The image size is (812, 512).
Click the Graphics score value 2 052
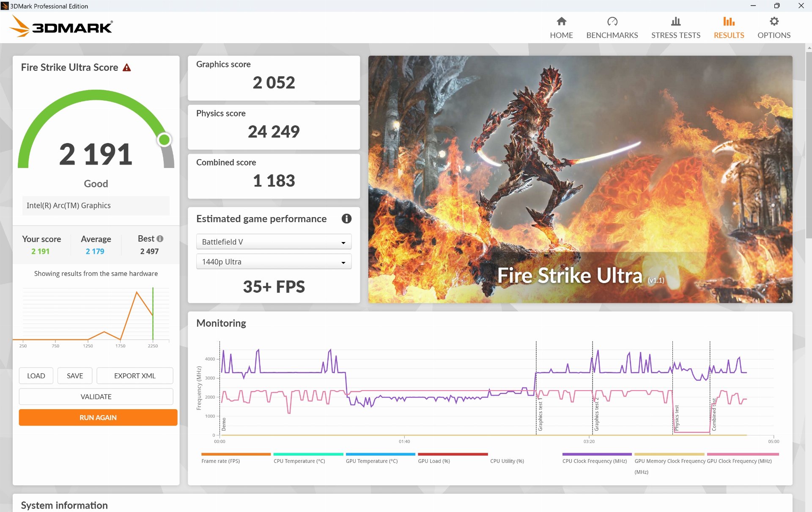pos(274,83)
